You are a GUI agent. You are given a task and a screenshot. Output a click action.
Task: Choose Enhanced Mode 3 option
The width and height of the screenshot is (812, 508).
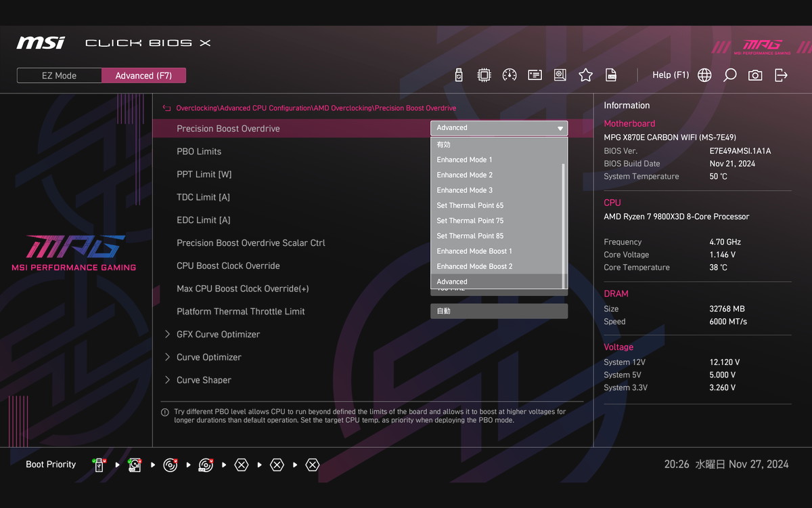(497, 190)
